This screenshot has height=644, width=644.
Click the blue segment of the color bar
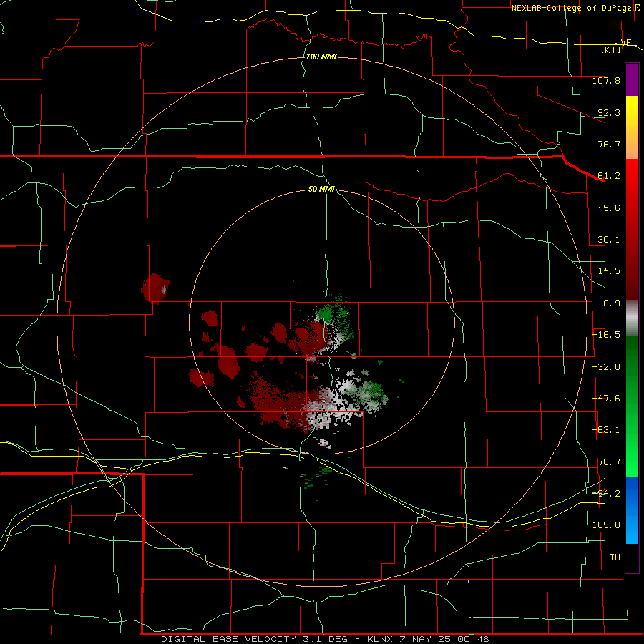(632, 510)
